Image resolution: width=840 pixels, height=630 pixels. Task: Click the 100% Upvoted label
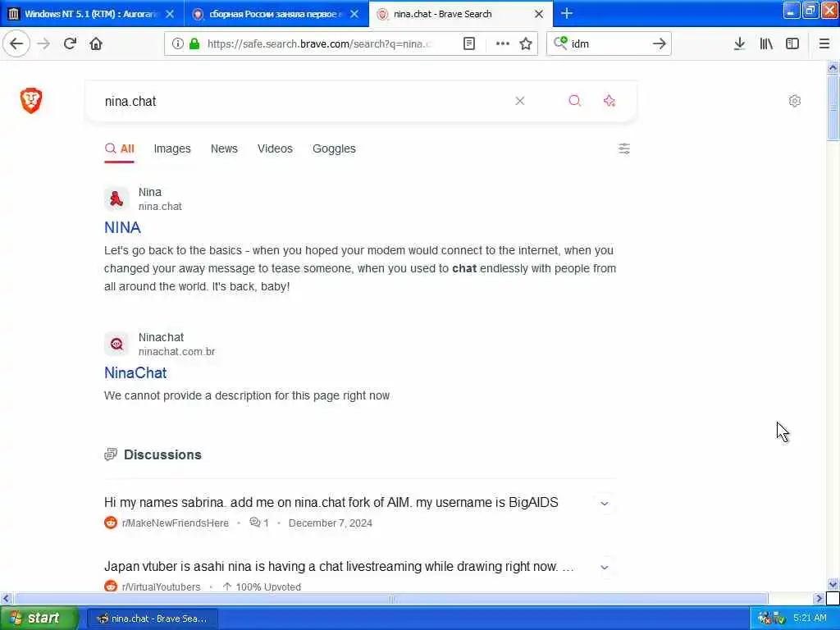click(x=268, y=587)
